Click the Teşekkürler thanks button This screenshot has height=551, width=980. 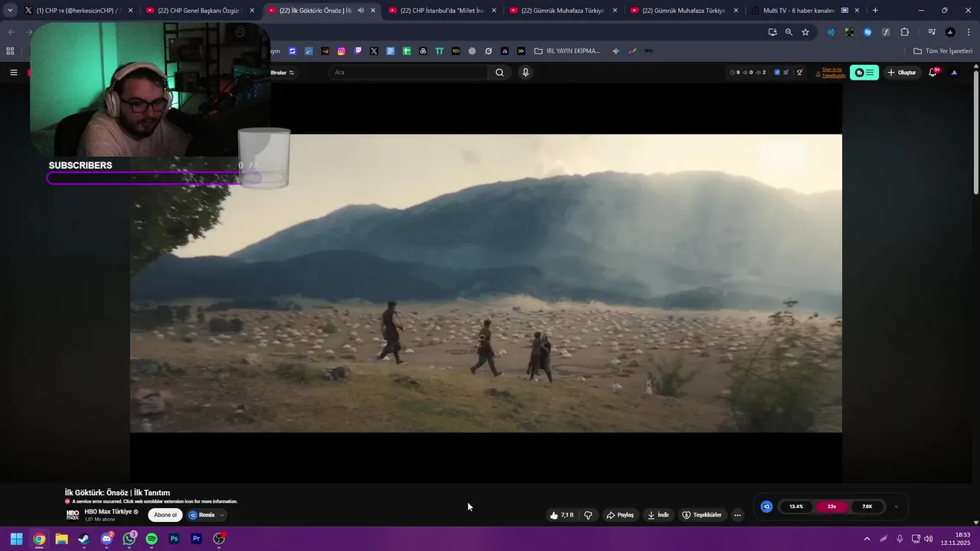click(x=702, y=515)
